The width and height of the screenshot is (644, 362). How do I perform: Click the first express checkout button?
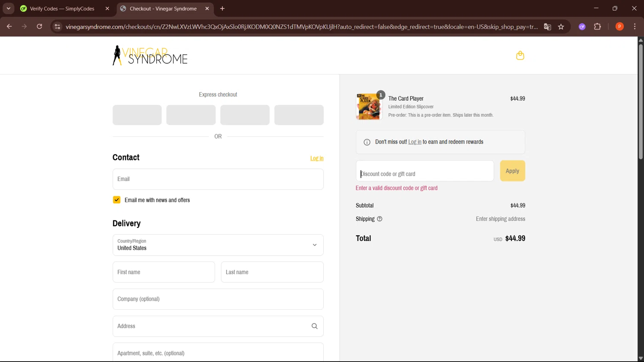[x=137, y=115]
